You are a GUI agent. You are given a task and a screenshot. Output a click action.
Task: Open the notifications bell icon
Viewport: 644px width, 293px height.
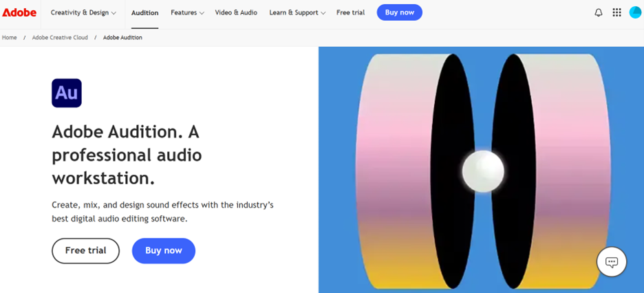pyautogui.click(x=599, y=12)
